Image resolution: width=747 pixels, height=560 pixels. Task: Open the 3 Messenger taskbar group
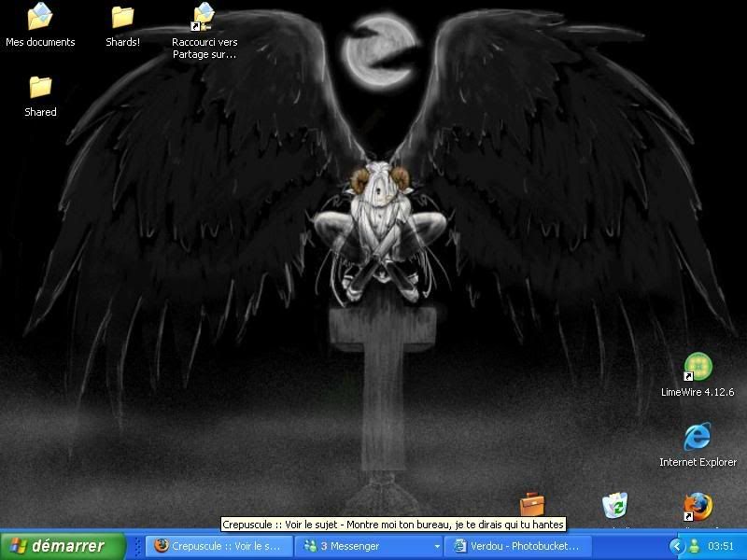point(368,546)
